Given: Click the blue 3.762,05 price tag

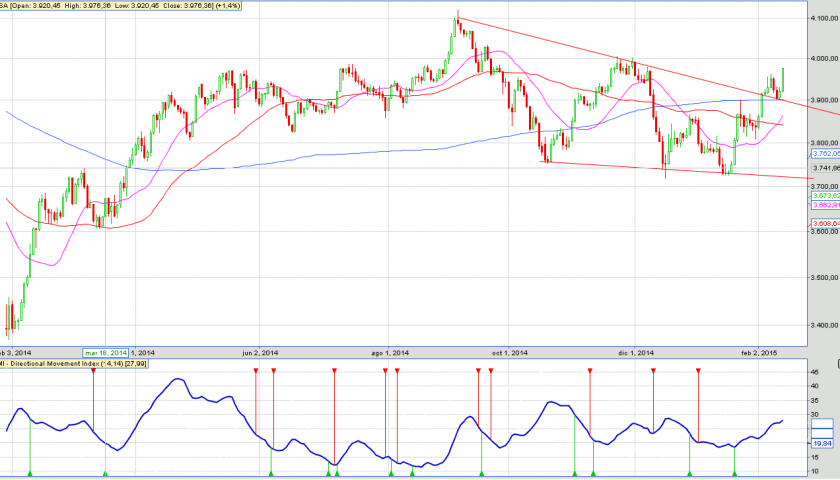Looking at the screenshot, I should point(824,154).
